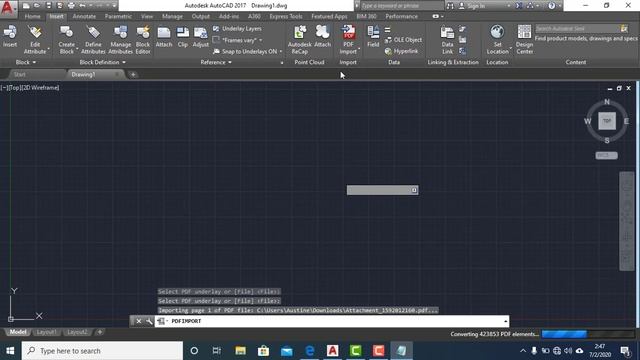Insert a Hyperlink
The height and width of the screenshot is (360, 640).
402,51
